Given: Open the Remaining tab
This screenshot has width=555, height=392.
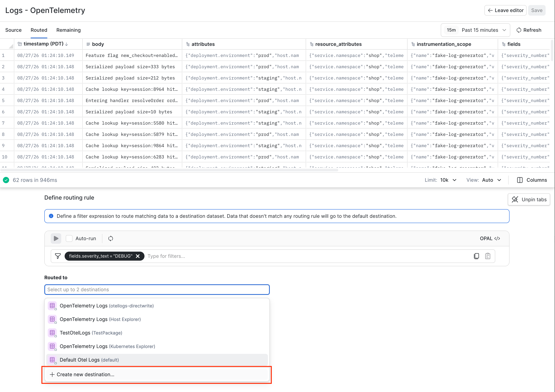Looking at the screenshot, I should [x=68, y=30].
